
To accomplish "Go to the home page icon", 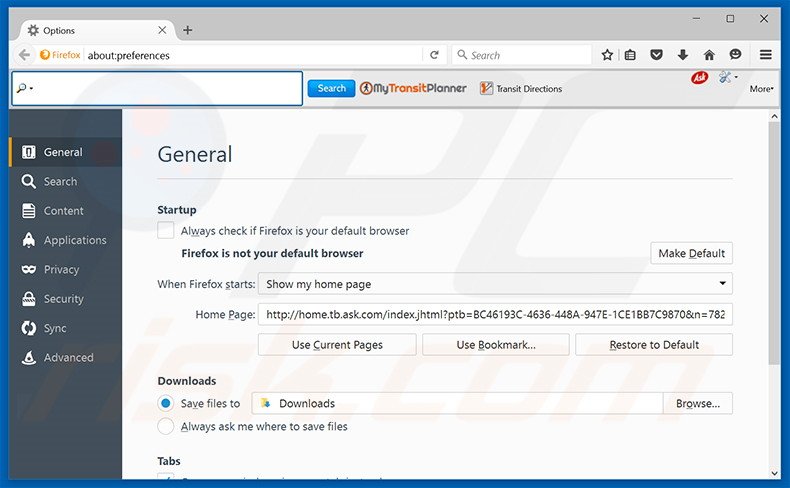I will pos(709,55).
